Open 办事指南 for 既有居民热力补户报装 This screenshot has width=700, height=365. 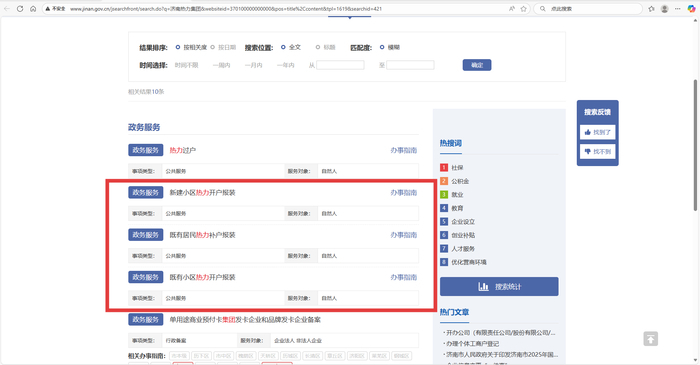(x=404, y=235)
